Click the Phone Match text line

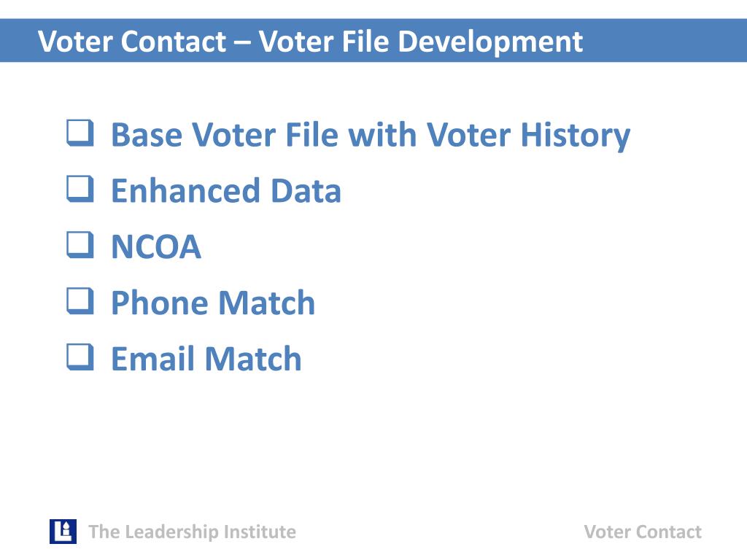[x=213, y=303]
